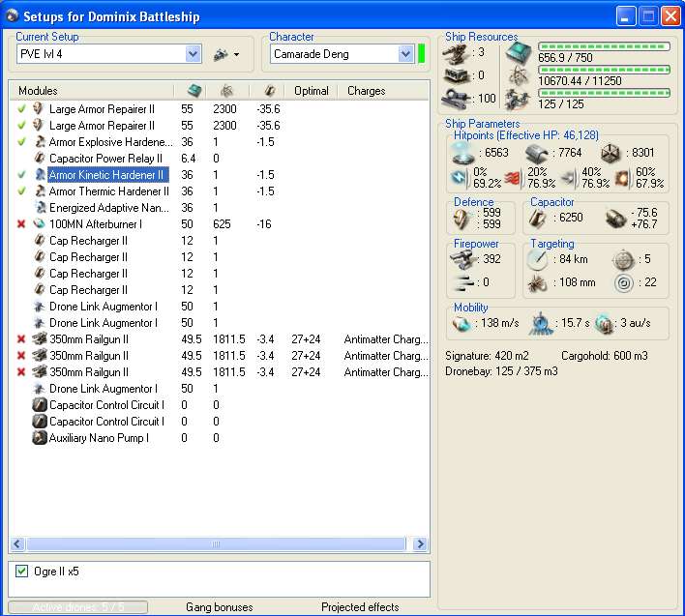Toggle the Armor Kinetic Hardener II checkmark
This screenshot has height=616, width=685.
click(x=22, y=175)
